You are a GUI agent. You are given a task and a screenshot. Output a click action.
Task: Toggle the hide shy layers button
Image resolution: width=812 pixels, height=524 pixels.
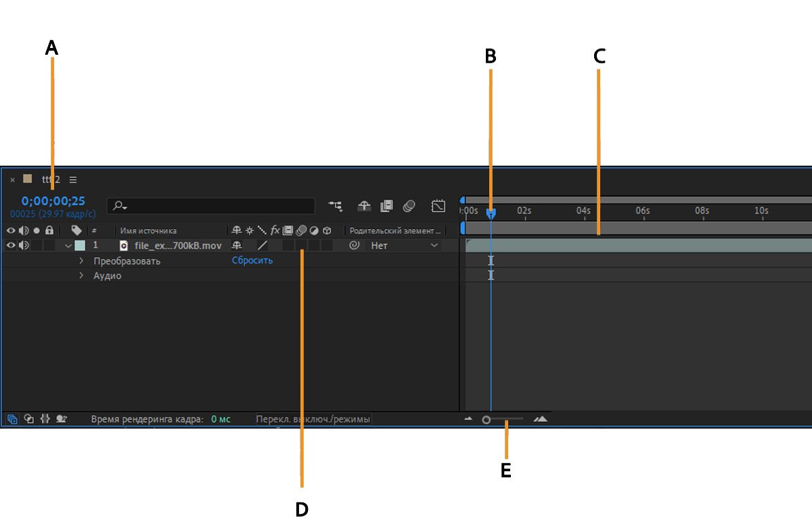364,206
